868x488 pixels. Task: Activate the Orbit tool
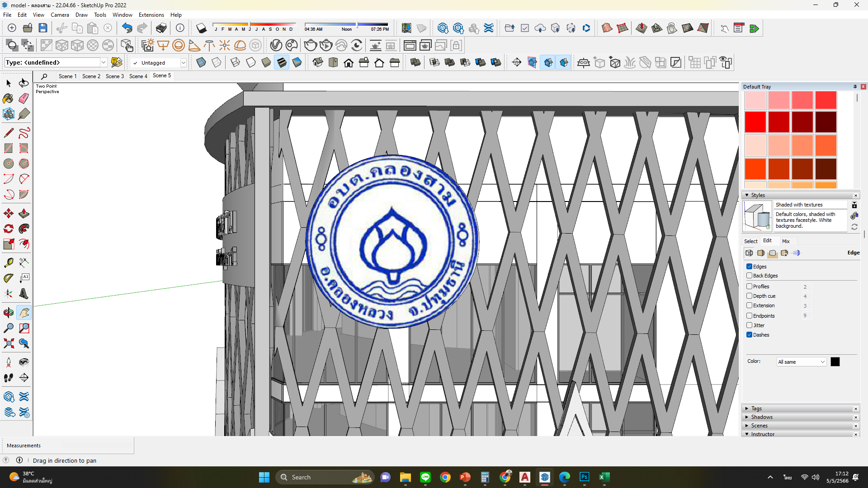point(8,312)
